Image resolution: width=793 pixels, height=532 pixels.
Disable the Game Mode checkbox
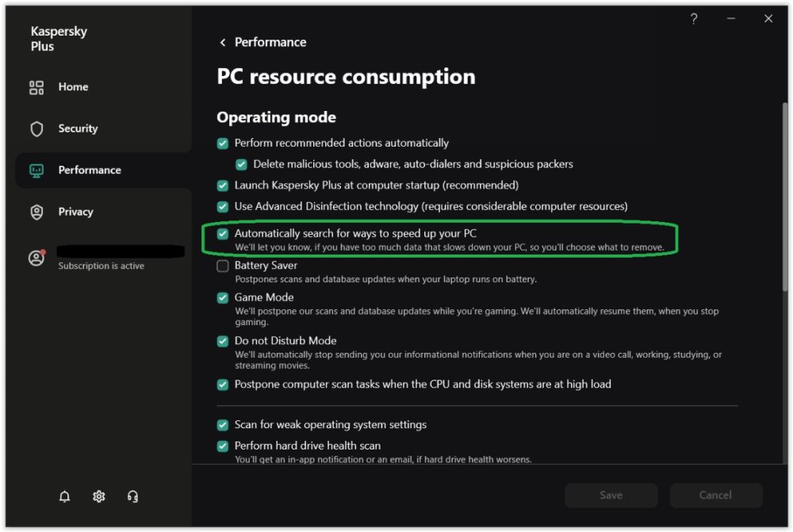(x=223, y=298)
